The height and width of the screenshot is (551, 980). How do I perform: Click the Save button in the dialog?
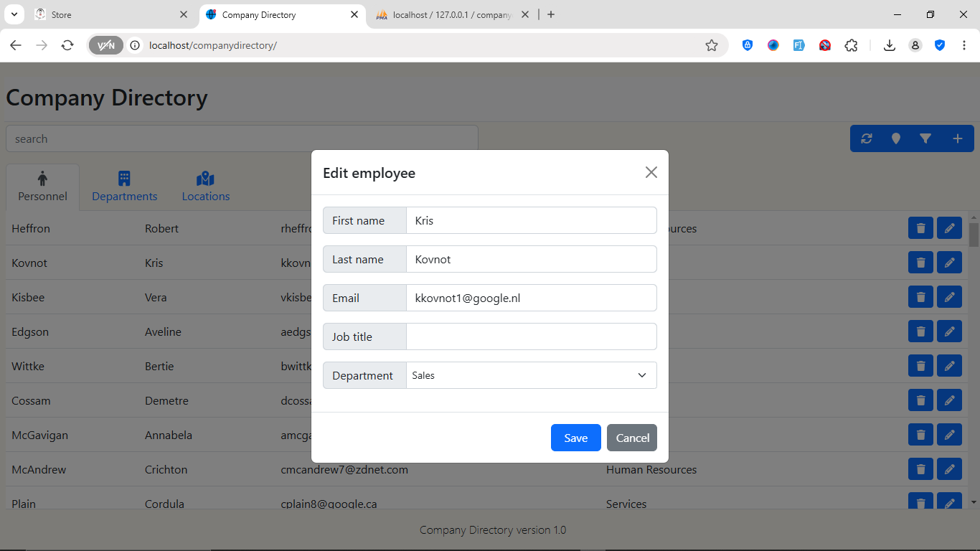coord(575,438)
